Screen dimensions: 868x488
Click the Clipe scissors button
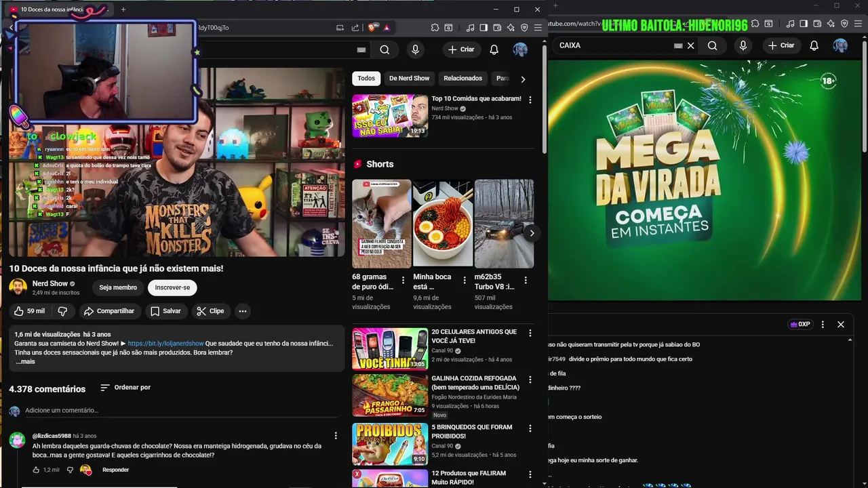(x=210, y=311)
